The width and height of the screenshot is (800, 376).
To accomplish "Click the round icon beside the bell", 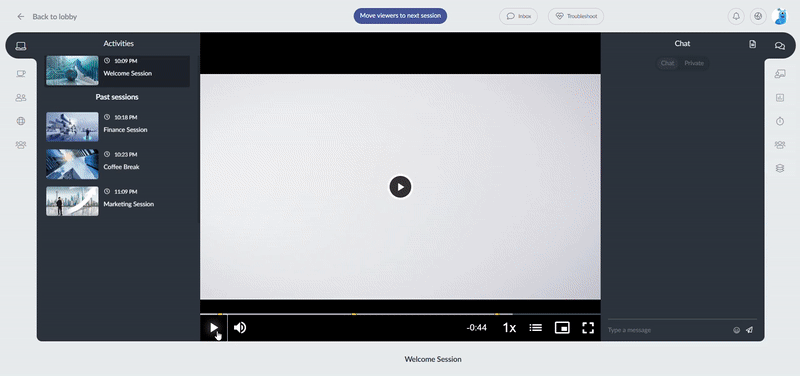I will point(758,16).
